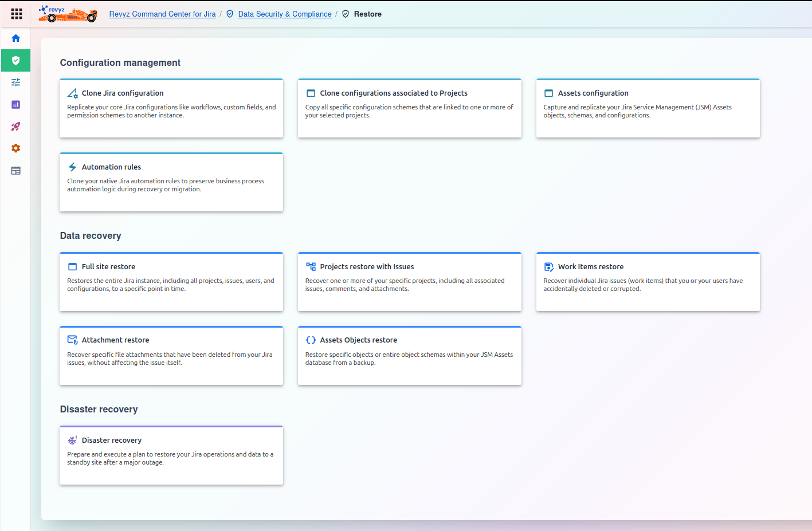This screenshot has height=531, width=812.
Task: Open the Clone Jira configuration card
Action: (x=171, y=108)
